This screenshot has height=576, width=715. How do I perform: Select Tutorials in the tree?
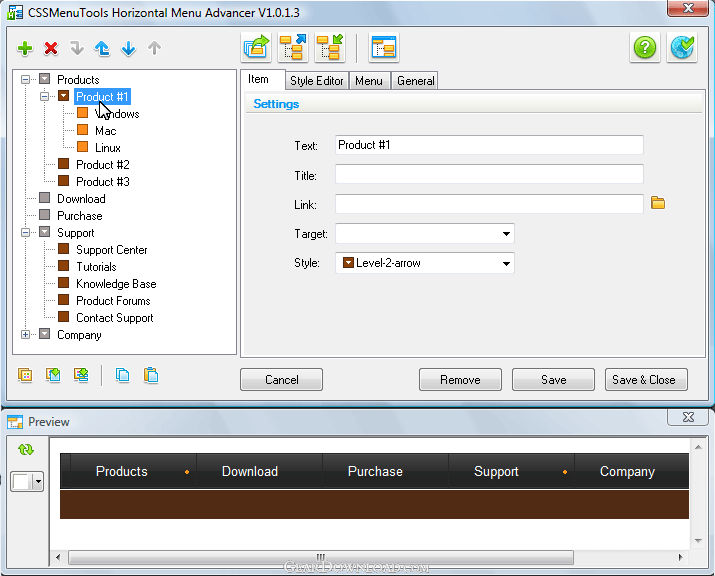click(96, 267)
